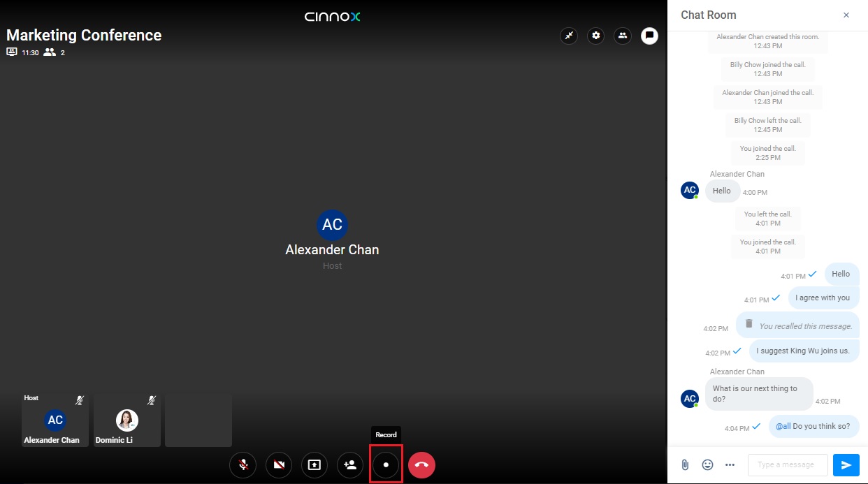Screen dimensions: 868x484
Task: Click 'You left the call. 4:01 PM' notice
Action: click(x=768, y=219)
